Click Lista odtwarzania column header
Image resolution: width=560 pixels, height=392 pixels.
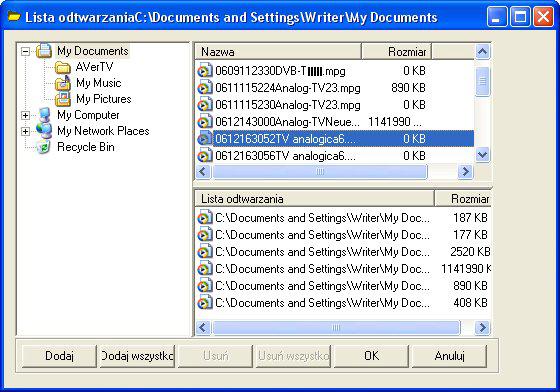click(x=314, y=199)
